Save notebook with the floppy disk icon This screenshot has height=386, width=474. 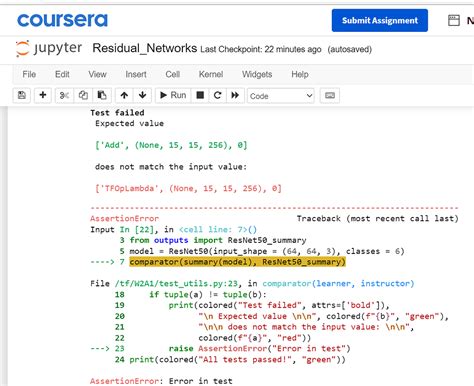tap(22, 95)
